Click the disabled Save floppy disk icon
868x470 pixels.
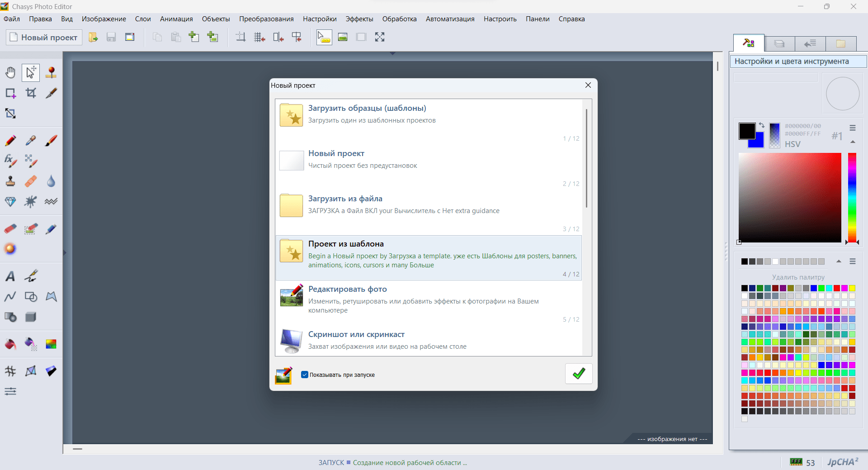(111, 37)
